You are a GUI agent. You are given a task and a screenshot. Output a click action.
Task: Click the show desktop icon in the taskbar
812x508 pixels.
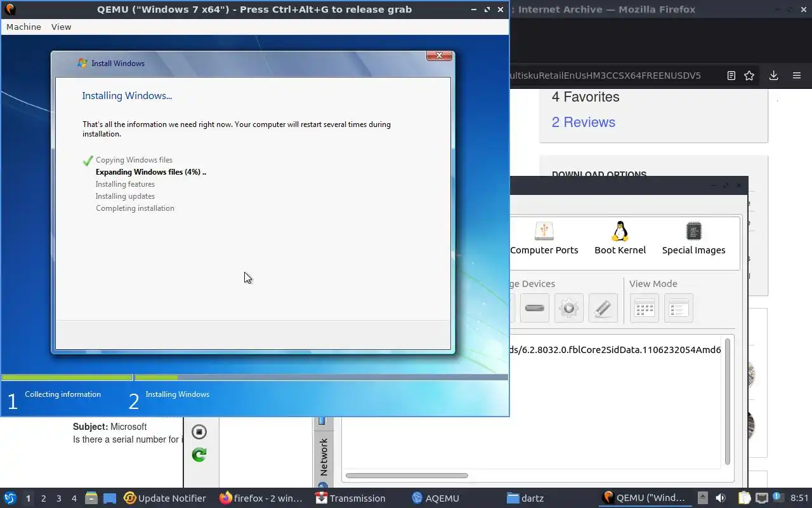(x=110, y=498)
